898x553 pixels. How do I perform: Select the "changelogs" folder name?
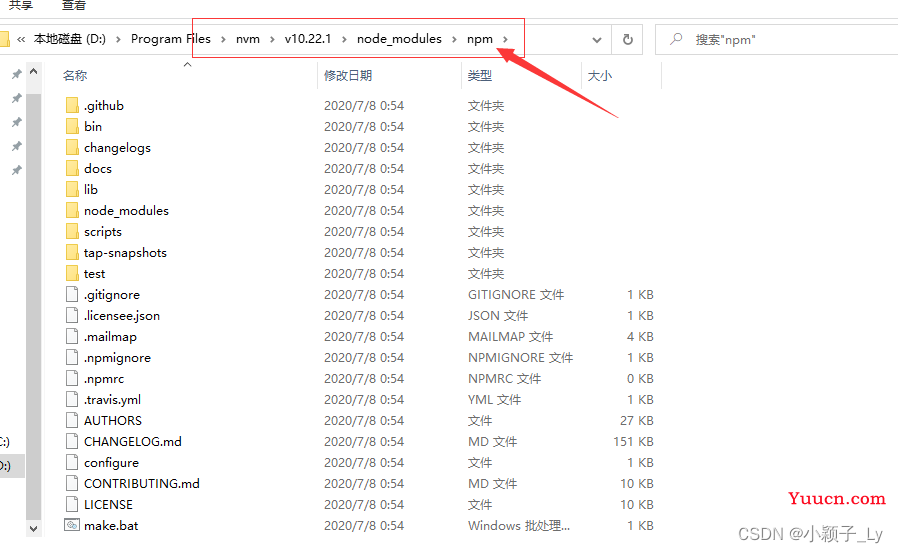[x=117, y=148]
